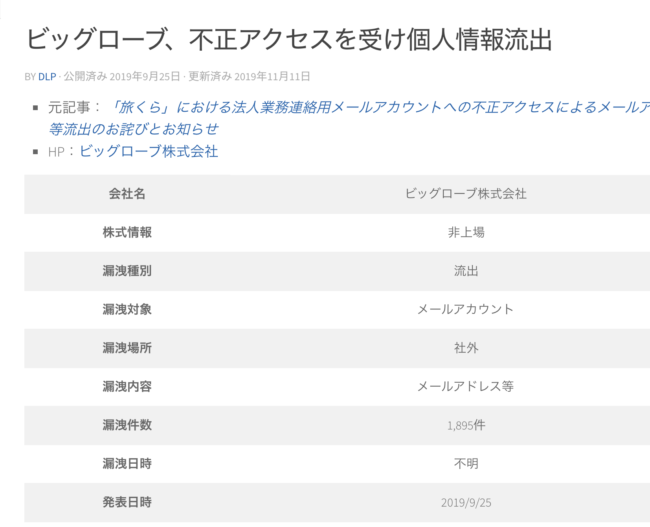This screenshot has height=527, width=650.
Task: Select the 漏洩日時 row label
Action: coord(127,464)
